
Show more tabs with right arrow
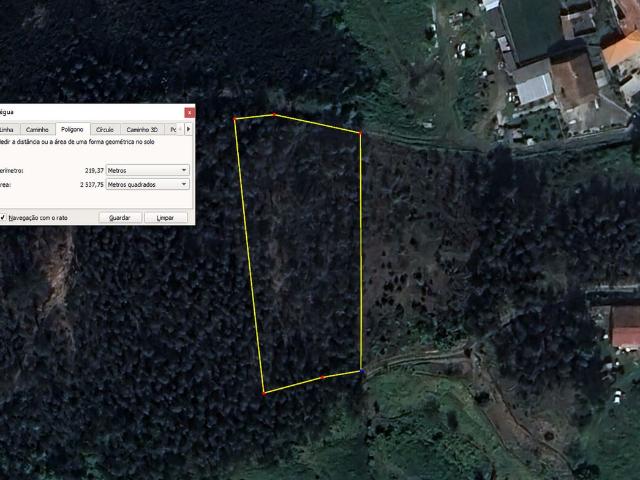189,129
